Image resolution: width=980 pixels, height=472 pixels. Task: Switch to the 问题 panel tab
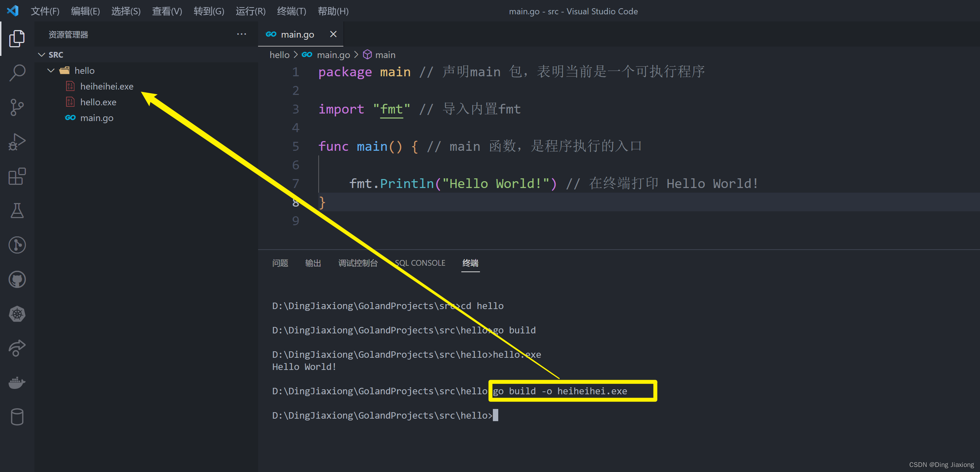coord(280,263)
